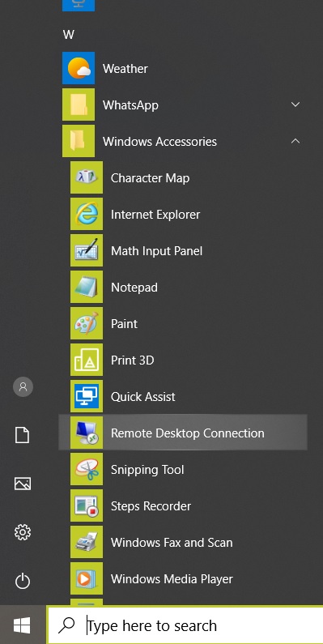Click the user account icon
This screenshot has height=644, width=323.
(23, 386)
